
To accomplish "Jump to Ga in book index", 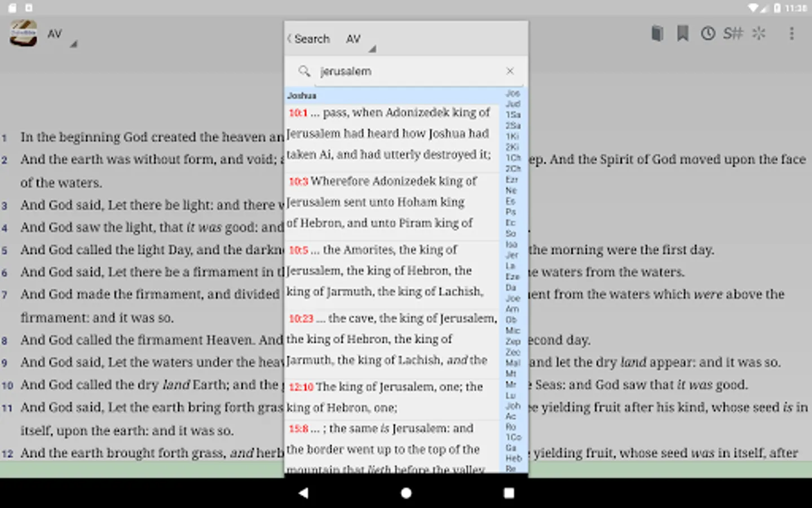I will [510, 448].
